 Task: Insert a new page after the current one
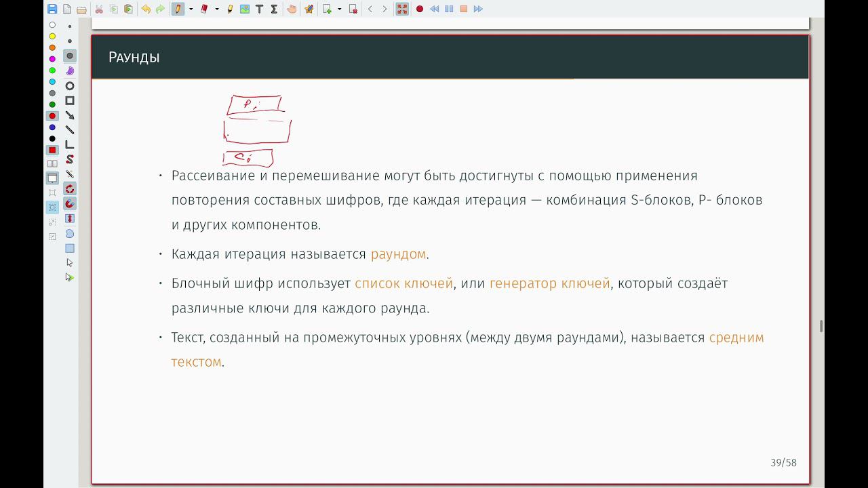[327, 9]
